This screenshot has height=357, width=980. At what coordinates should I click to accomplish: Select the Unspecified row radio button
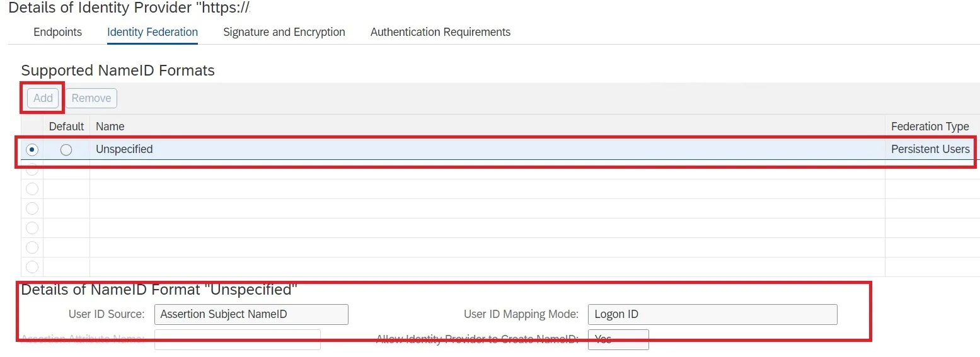coord(32,150)
